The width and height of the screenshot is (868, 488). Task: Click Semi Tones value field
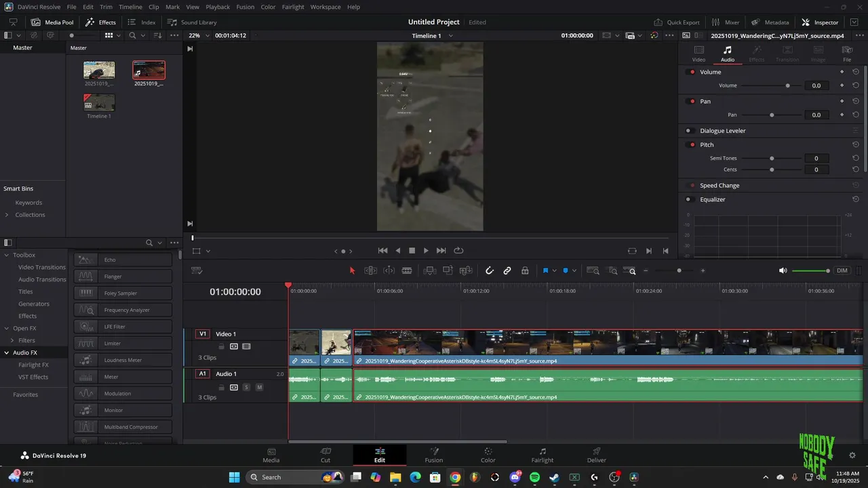click(x=816, y=159)
